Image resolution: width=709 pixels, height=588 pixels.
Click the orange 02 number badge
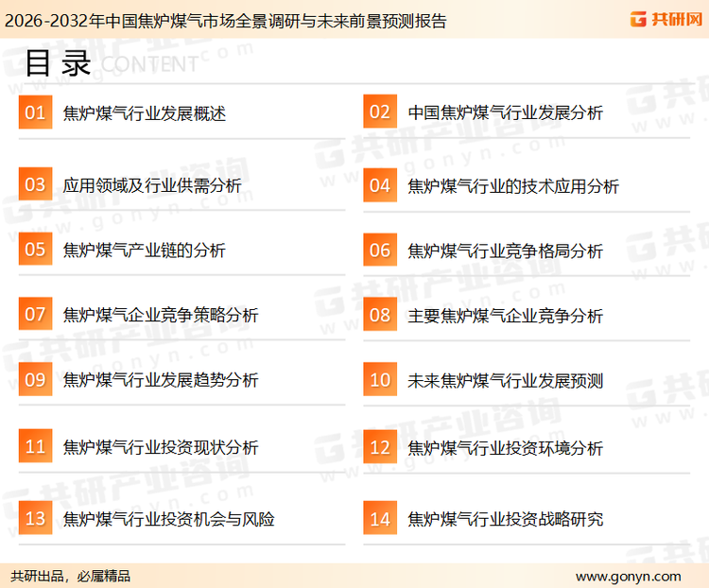tap(379, 112)
